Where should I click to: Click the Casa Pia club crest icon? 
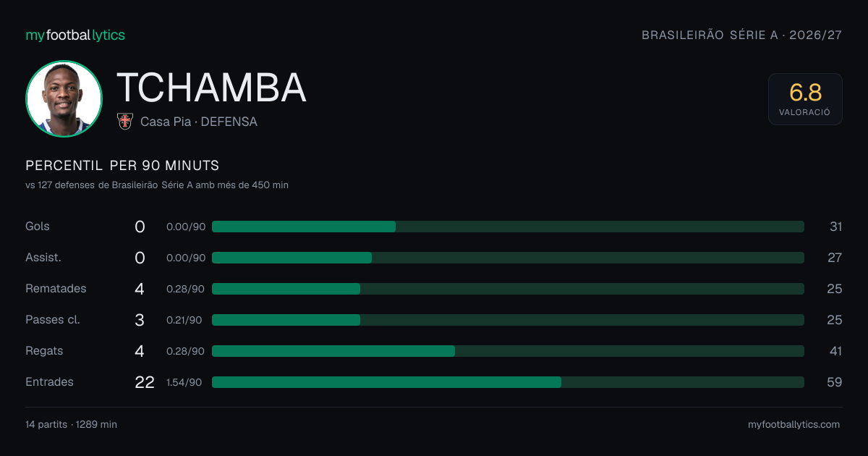124,122
